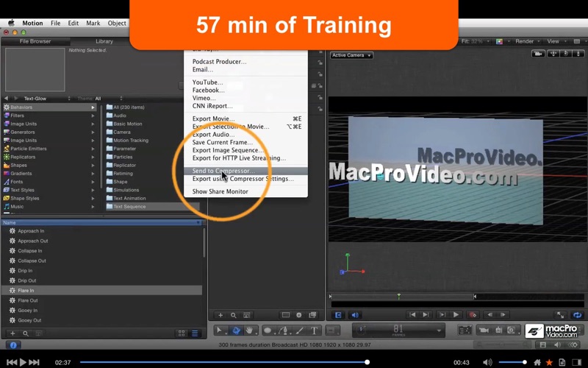Activate the Text tool
Image resolution: width=588 pixels, height=368 pixels.
[315, 330]
